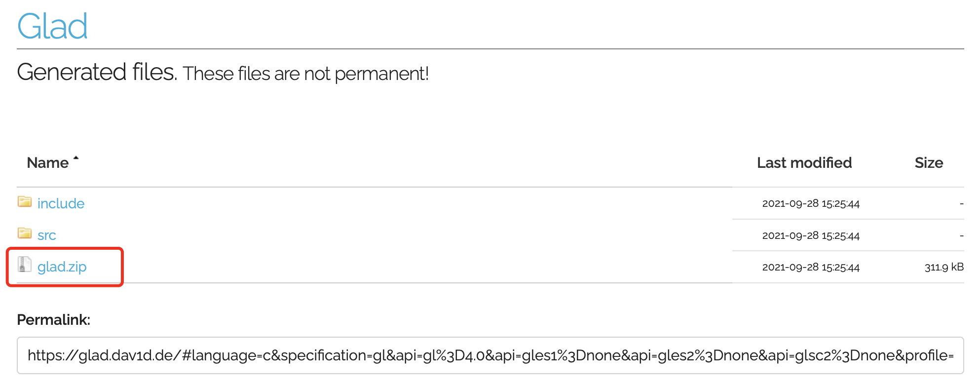
Task: Download the glad.zip file link
Action: pyautogui.click(x=62, y=267)
